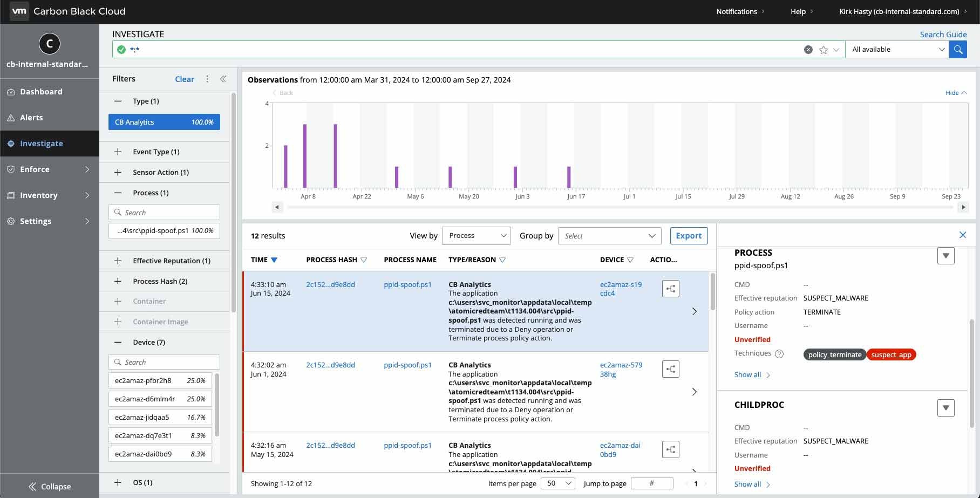The height and width of the screenshot is (498, 980).
Task: Open the All available time range dropdown
Action: [897, 49]
